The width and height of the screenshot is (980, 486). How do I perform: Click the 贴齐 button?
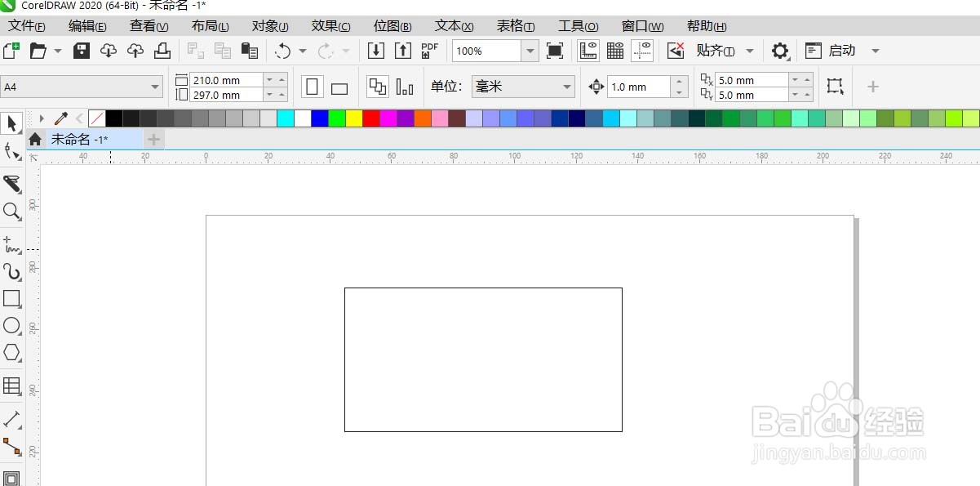click(x=715, y=51)
